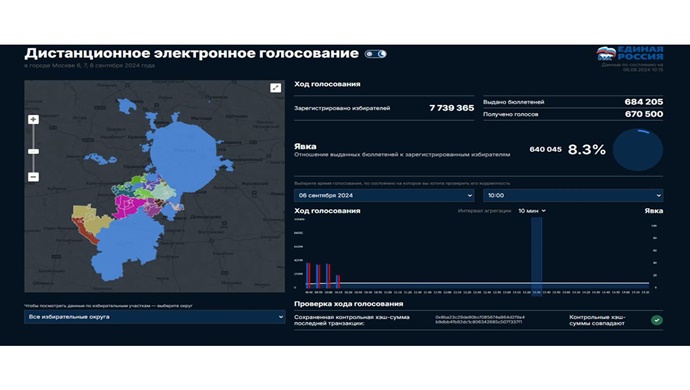Click the 670 500 votes received value
The height and width of the screenshot is (390, 690).
644,114
